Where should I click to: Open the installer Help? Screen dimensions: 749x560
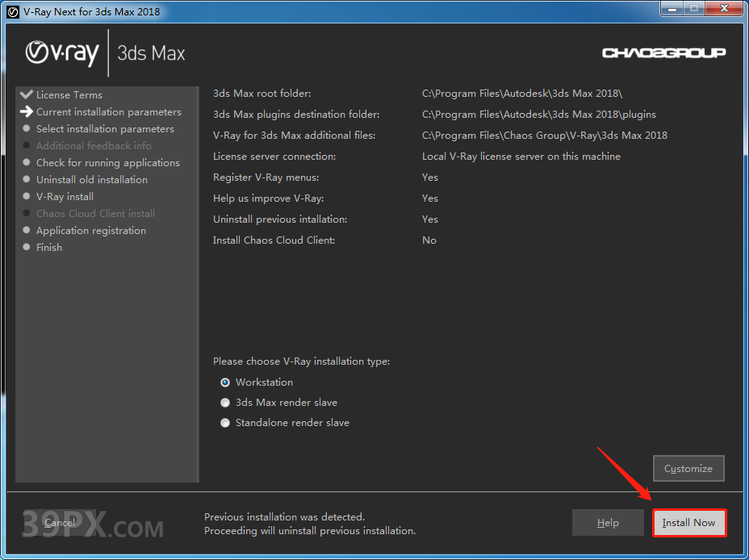(x=608, y=523)
